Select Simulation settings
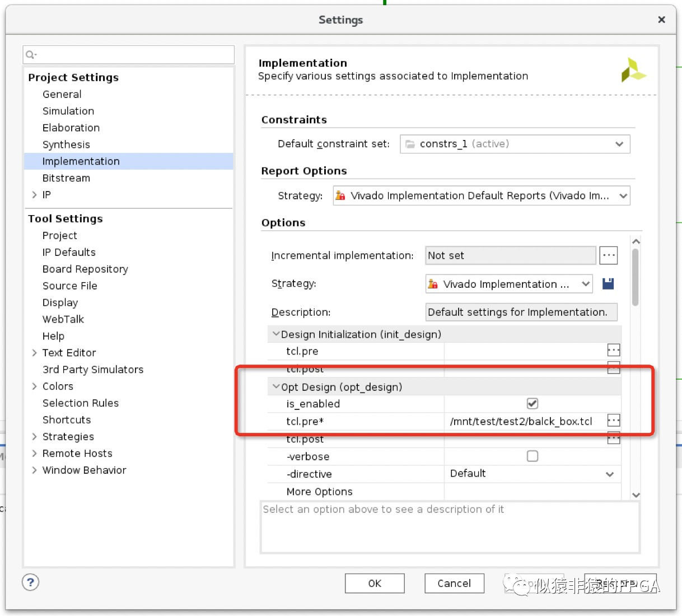682x616 pixels. 68,111
